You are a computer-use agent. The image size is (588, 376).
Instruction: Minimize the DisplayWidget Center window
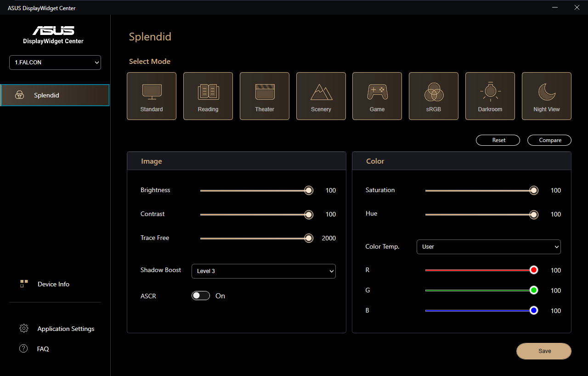[x=556, y=7]
